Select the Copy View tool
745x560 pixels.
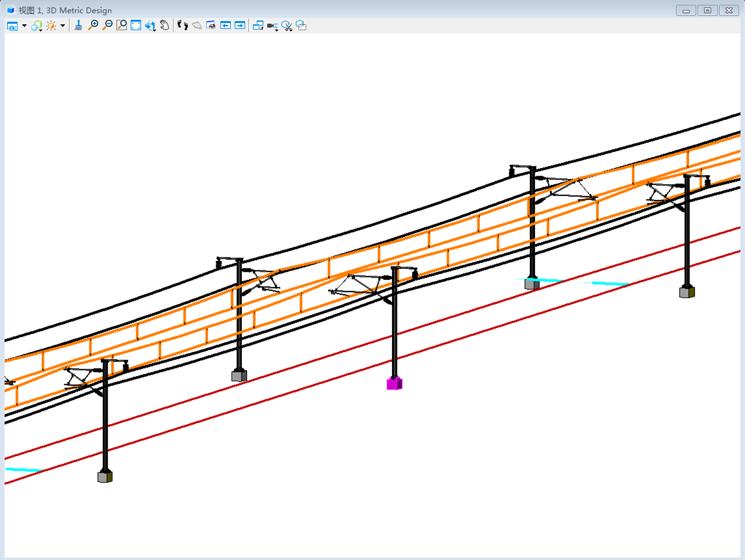258,26
